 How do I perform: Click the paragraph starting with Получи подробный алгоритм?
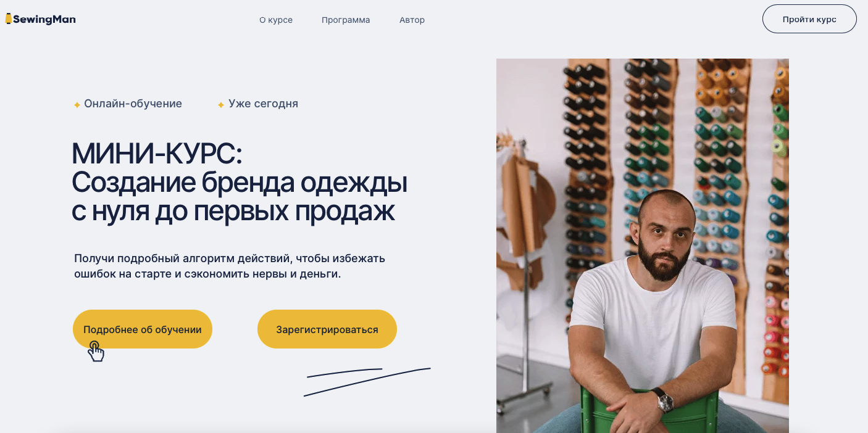(x=230, y=266)
